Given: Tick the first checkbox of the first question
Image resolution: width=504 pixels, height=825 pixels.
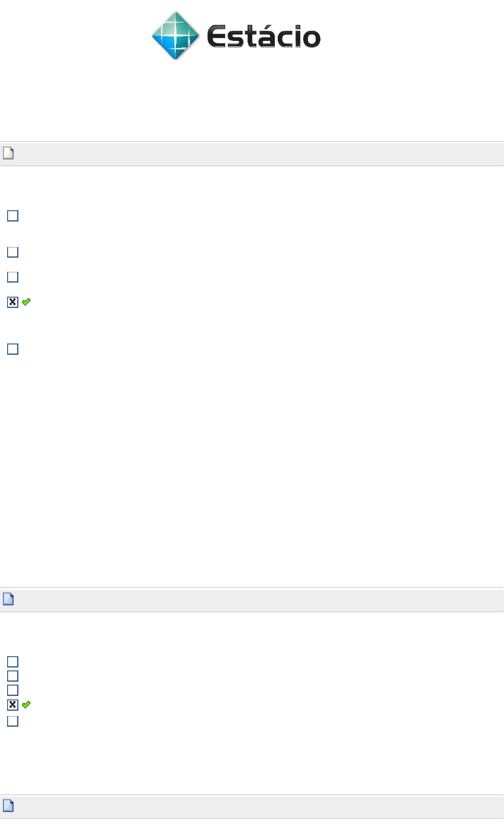Looking at the screenshot, I should 12,216.
